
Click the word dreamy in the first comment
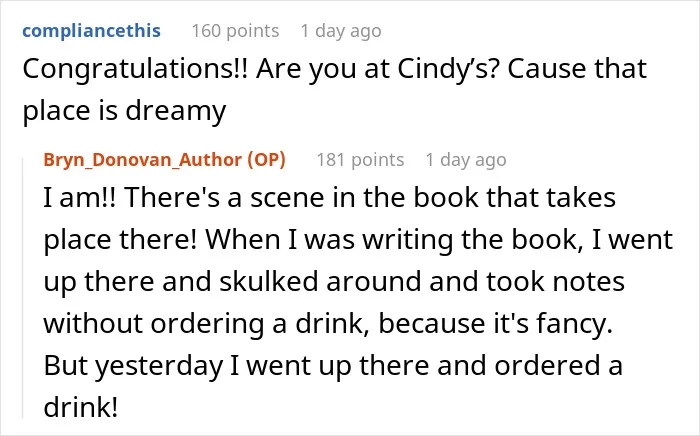click(175, 112)
